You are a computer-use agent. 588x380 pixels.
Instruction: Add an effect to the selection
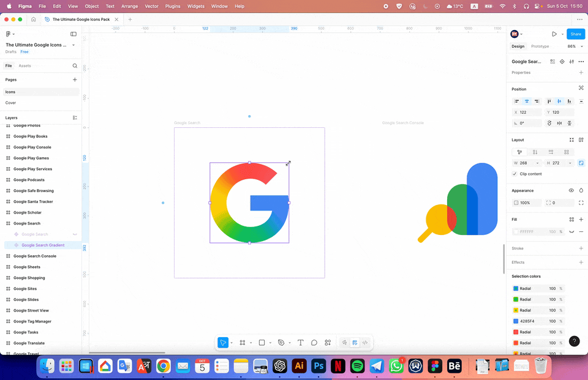[x=581, y=262]
